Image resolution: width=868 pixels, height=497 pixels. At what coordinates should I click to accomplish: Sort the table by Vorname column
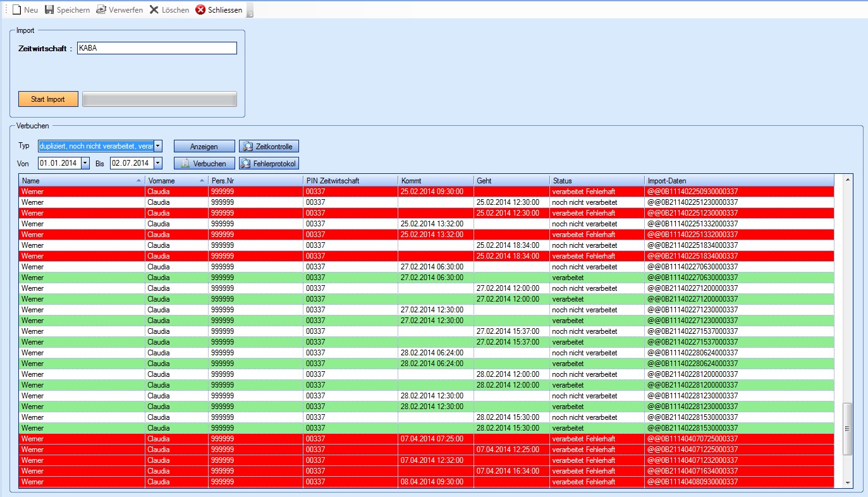tap(176, 180)
